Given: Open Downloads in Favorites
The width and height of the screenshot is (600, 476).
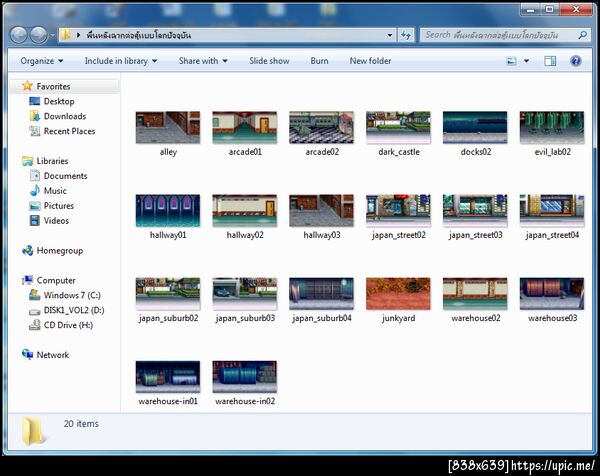Looking at the screenshot, I should [x=65, y=116].
